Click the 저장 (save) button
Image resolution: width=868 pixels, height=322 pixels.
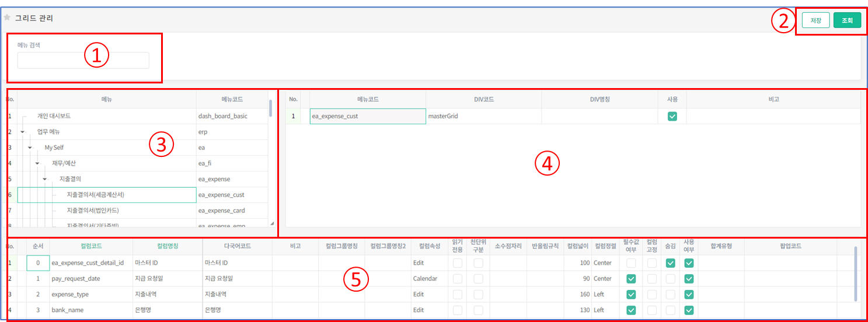click(815, 21)
